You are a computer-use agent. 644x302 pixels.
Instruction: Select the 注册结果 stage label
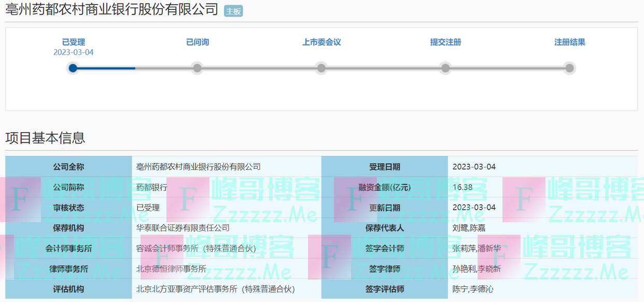(x=569, y=42)
